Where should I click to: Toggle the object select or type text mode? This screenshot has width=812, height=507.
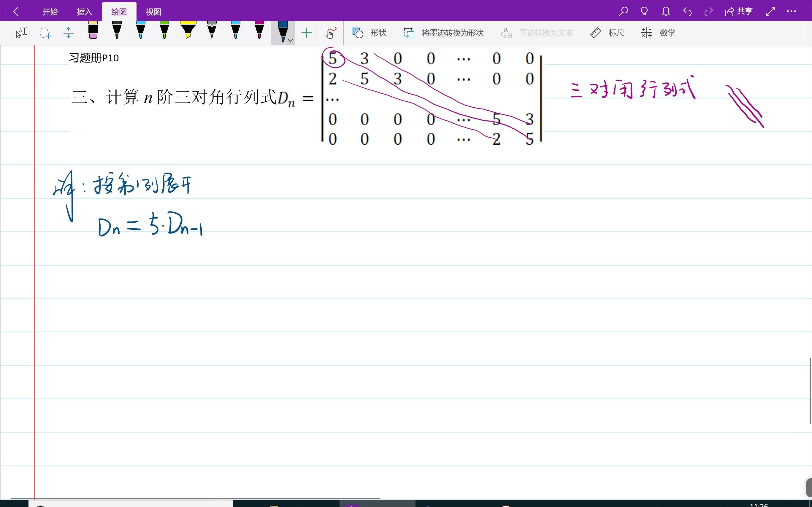coord(21,33)
